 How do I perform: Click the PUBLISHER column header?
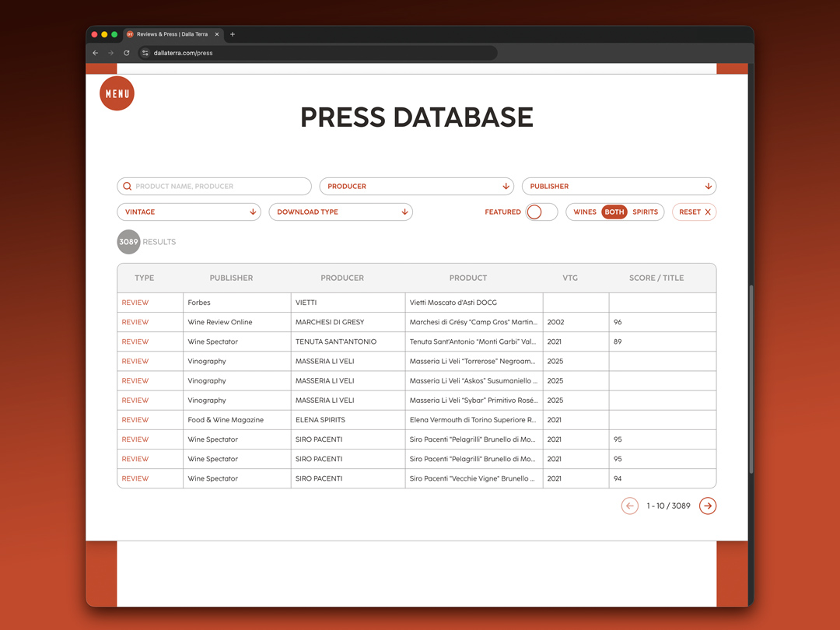point(232,278)
